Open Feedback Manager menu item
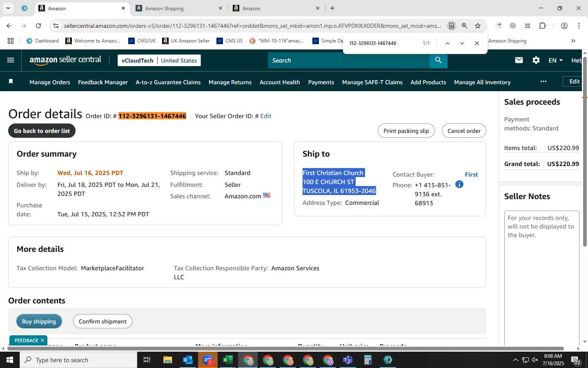Image resolution: width=588 pixels, height=368 pixels. (x=103, y=82)
